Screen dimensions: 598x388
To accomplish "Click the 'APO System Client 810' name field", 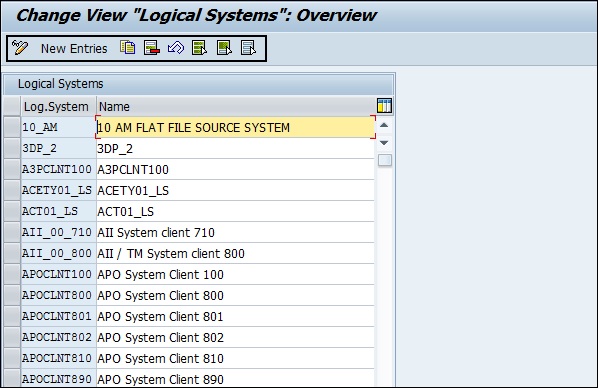I will point(235,358).
